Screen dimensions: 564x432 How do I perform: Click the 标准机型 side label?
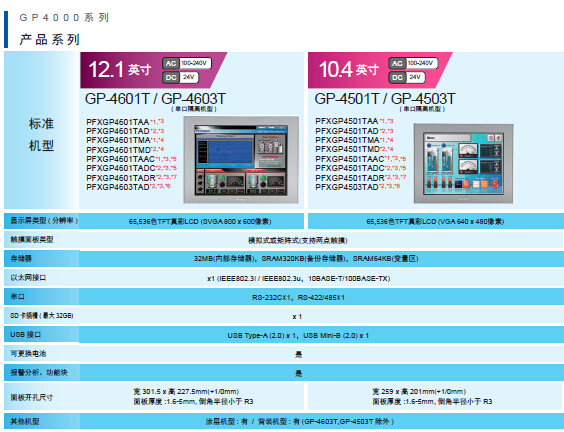tap(41, 135)
